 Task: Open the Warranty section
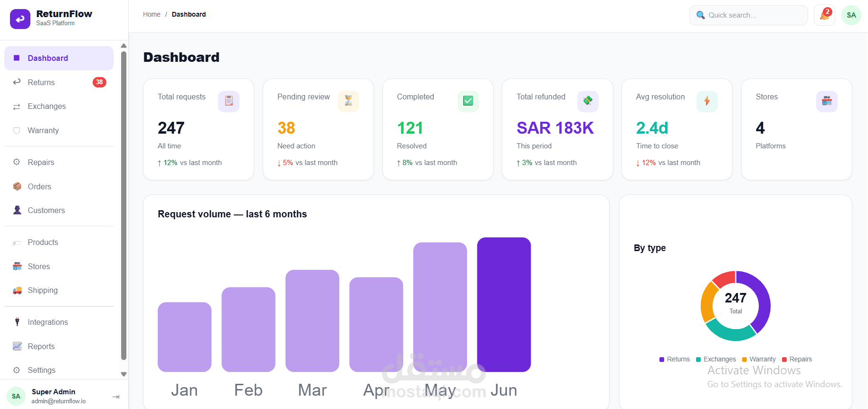pos(59,130)
